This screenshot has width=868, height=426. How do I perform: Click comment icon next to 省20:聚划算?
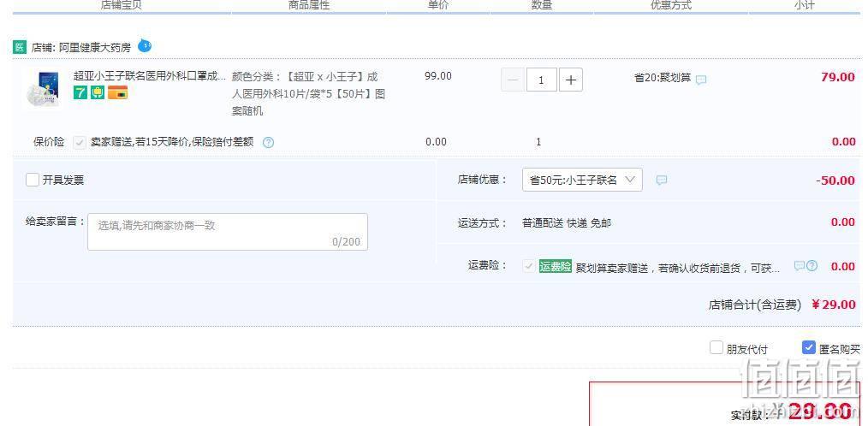pyautogui.click(x=701, y=80)
